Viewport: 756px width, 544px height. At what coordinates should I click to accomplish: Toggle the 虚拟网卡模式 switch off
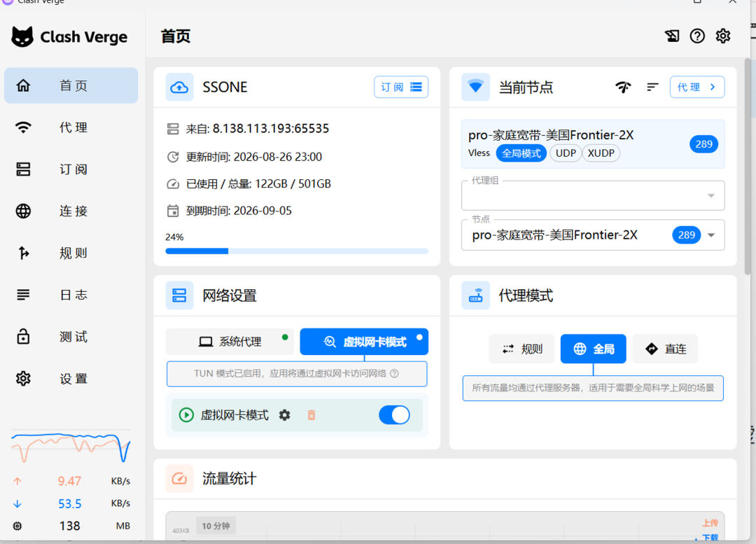[394, 414]
